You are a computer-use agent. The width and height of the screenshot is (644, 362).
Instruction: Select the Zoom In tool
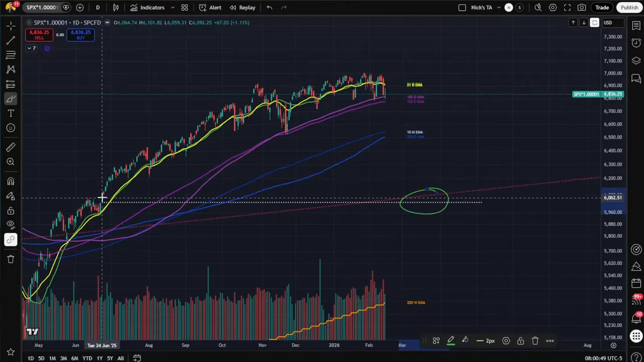[11, 161]
